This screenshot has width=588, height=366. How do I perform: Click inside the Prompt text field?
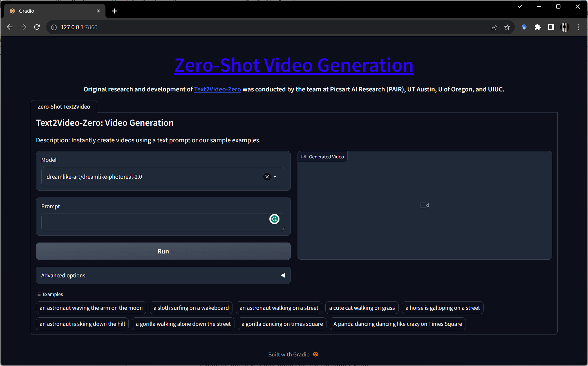click(x=155, y=223)
